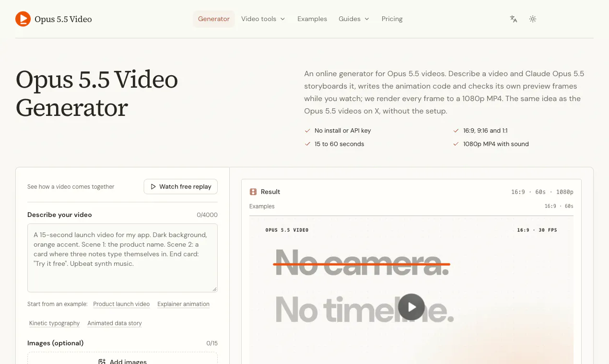Viewport: 609px width, 364px height.
Task: Click the '16:9 · 60s · 1080p' result info
Action: tap(542, 192)
